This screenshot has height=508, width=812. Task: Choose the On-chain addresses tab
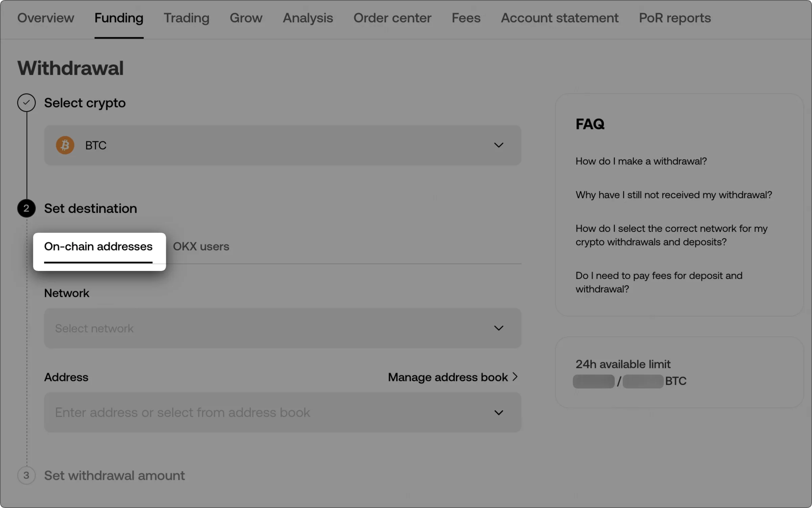click(x=98, y=247)
